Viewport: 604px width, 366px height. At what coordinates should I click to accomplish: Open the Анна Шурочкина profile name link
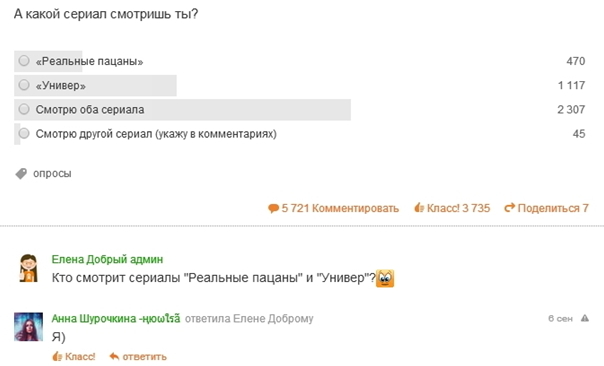116,319
